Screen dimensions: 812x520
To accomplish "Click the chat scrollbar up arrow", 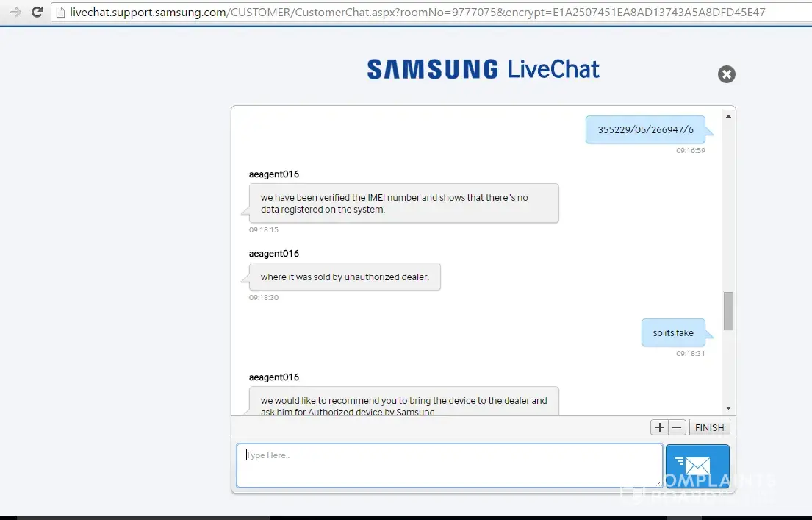I will click(729, 116).
